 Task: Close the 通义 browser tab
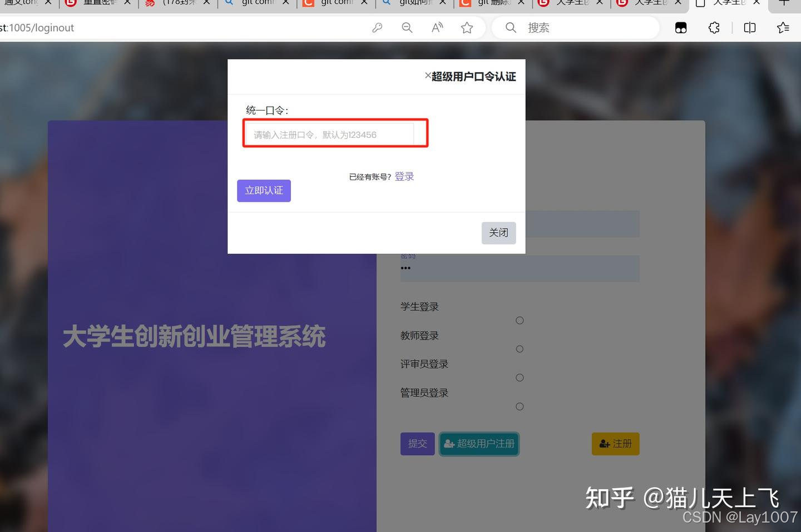point(48,3)
